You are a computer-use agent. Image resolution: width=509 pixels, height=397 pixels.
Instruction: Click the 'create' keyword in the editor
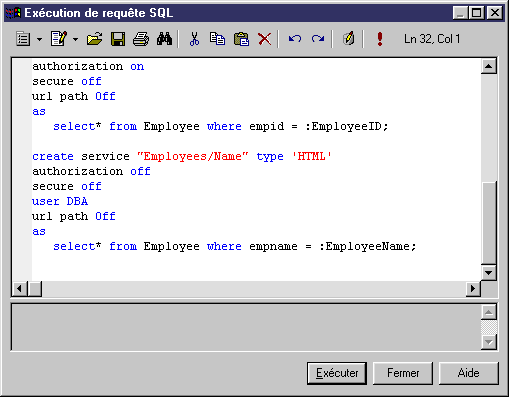point(53,156)
